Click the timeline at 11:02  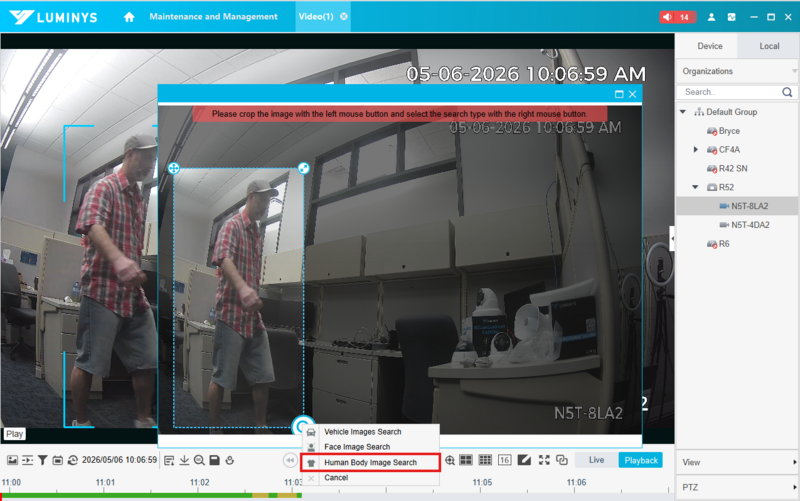tap(199, 483)
